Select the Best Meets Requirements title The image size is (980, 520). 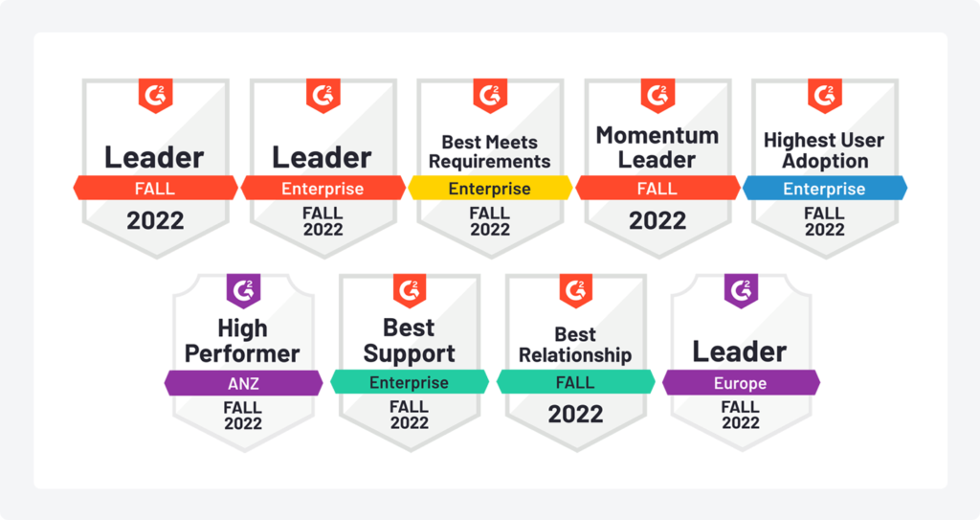click(489, 151)
